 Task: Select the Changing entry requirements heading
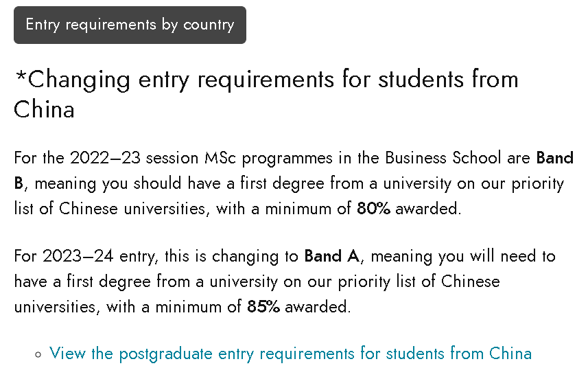266,94
